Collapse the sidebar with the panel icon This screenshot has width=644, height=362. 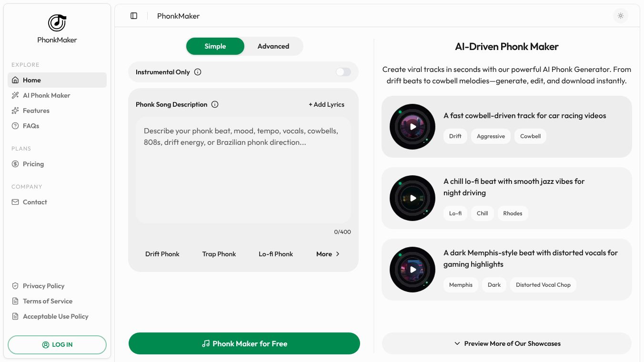pyautogui.click(x=134, y=16)
